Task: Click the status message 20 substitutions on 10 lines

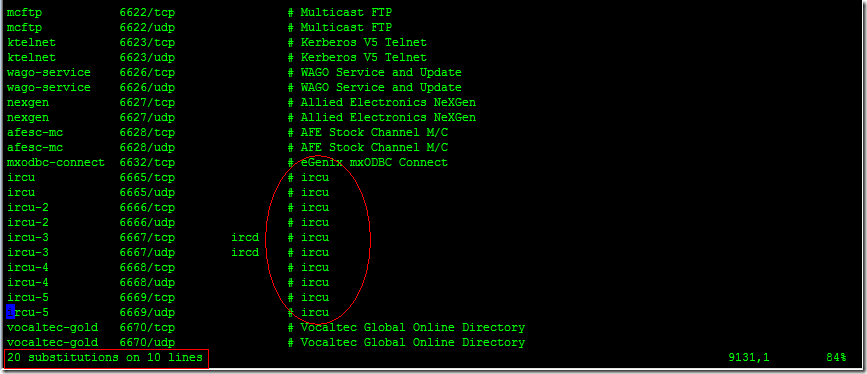Action: pos(105,357)
